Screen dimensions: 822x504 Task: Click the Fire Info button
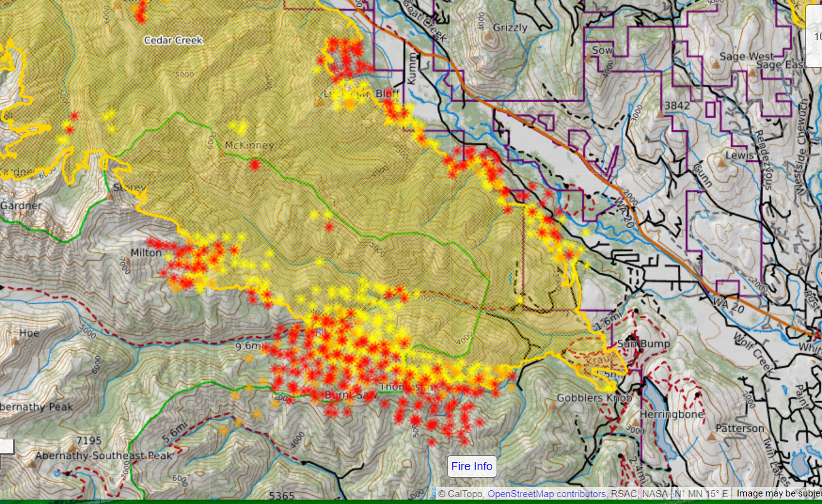click(x=472, y=466)
